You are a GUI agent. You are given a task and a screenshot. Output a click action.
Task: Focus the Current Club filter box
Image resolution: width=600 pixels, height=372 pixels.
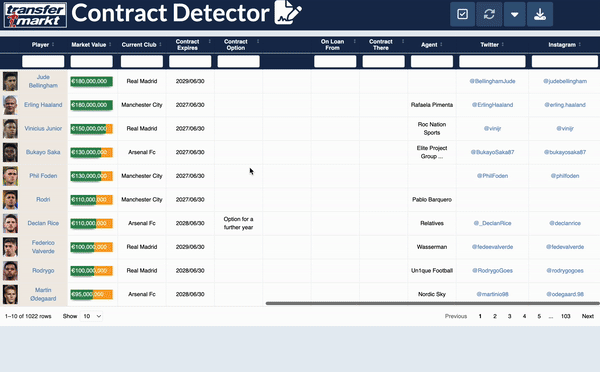click(142, 61)
